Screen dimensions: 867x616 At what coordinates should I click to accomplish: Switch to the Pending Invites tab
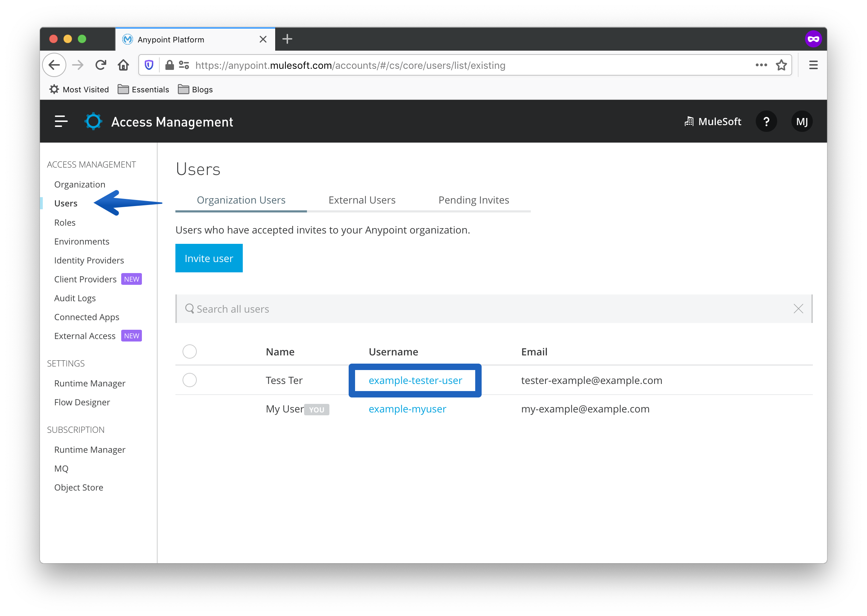[x=474, y=200]
